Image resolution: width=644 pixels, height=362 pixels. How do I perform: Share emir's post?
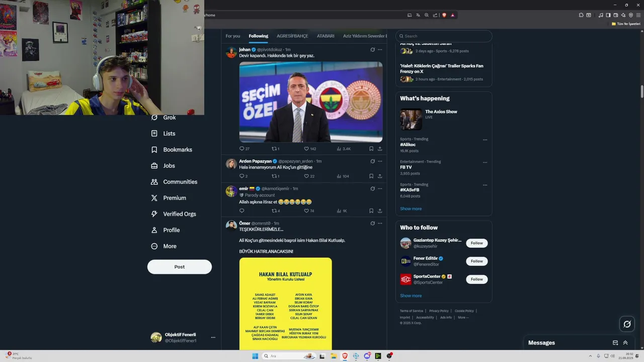pyautogui.click(x=380, y=211)
